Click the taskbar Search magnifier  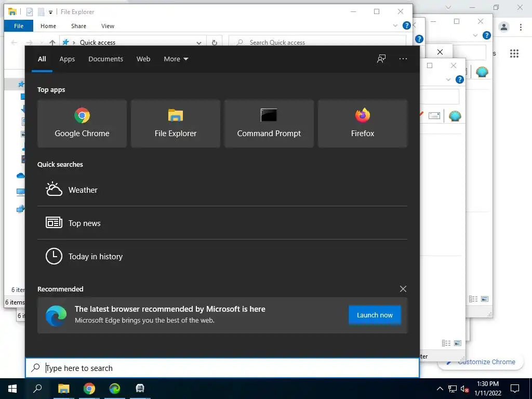tap(37, 389)
